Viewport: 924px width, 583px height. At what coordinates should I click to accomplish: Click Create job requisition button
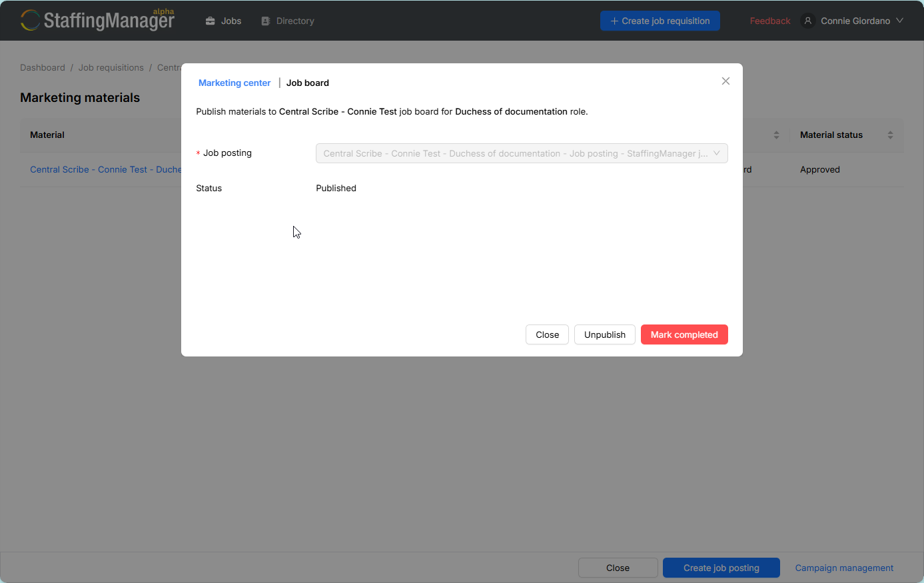(660, 21)
